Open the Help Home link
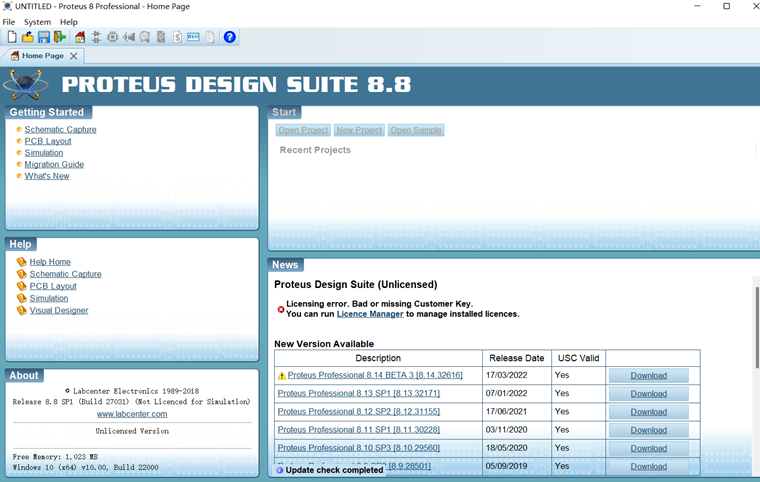The image size is (760, 482). click(50, 262)
